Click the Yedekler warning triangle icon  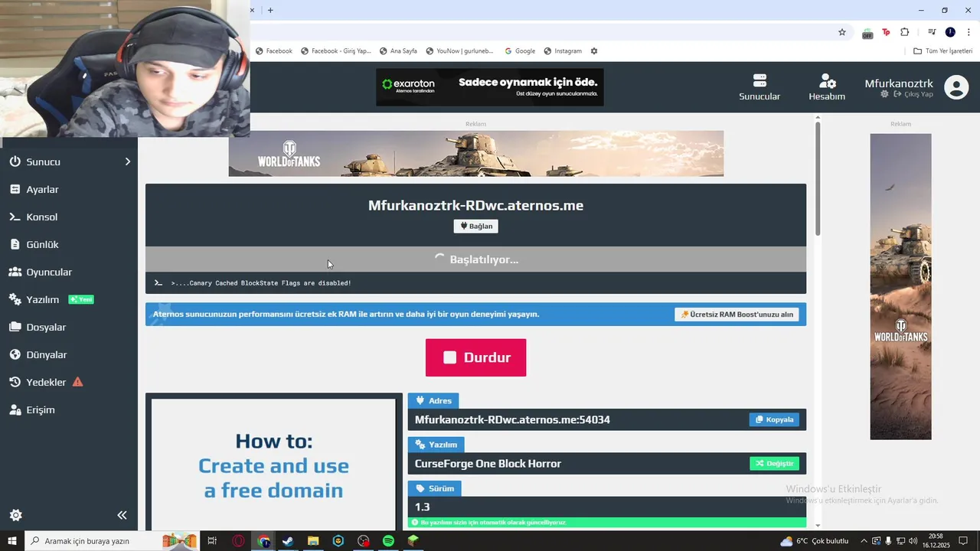[77, 382]
